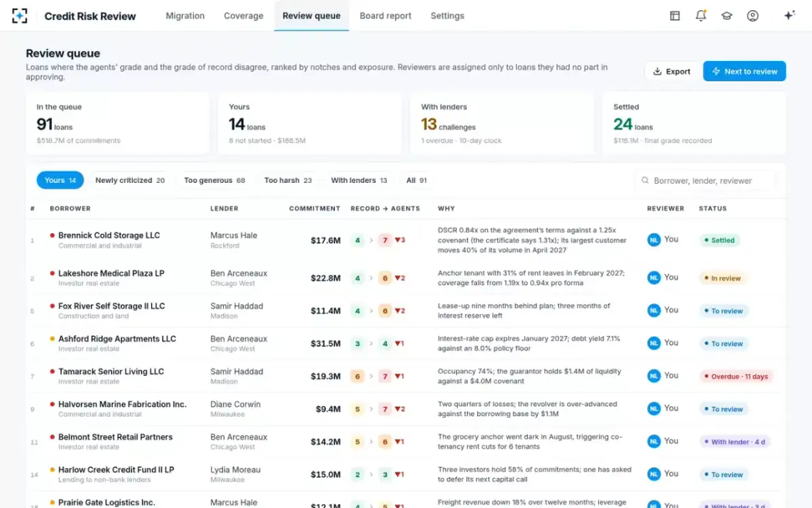Click the Settled status badge for Brennick
Image resolution: width=812 pixels, height=508 pixels.
coord(719,240)
